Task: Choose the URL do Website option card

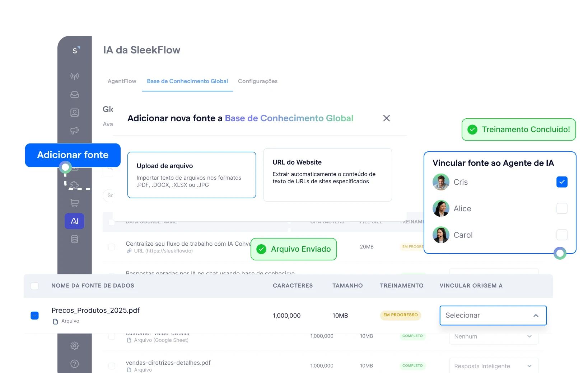Action: click(328, 175)
